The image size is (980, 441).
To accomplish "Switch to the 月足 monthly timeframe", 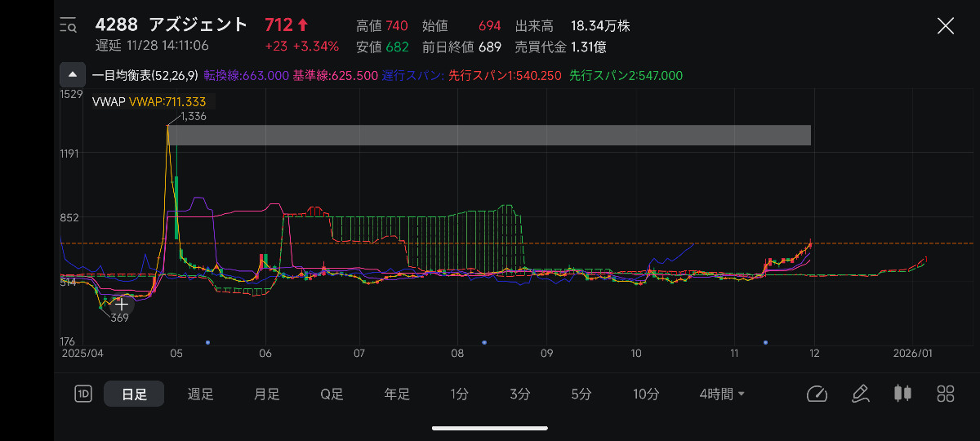I will (x=266, y=394).
